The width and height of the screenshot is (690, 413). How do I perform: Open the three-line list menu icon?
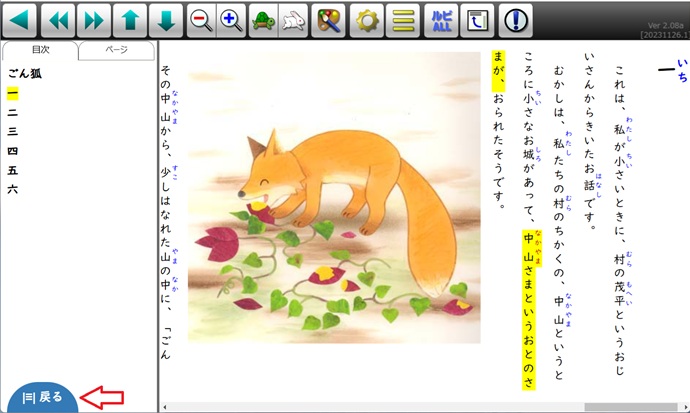[403, 19]
